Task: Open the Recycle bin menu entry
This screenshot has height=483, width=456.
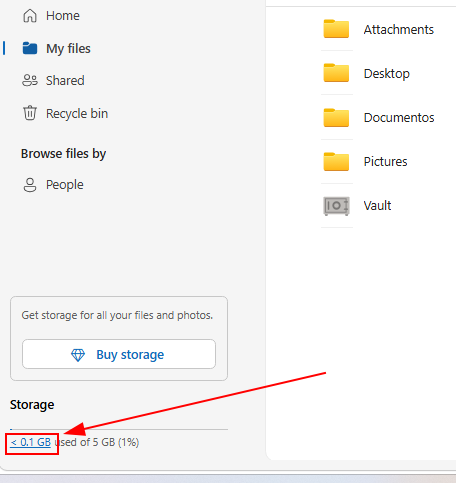Action: coord(65,113)
